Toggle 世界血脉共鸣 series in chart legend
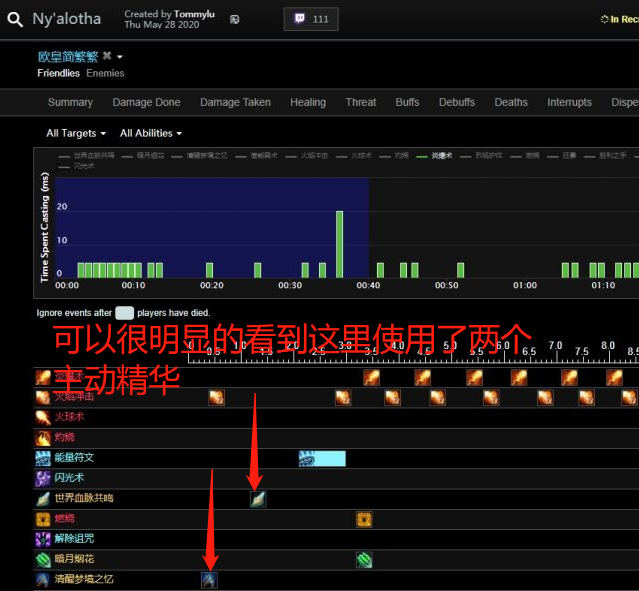639x591 pixels. click(x=86, y=156)
